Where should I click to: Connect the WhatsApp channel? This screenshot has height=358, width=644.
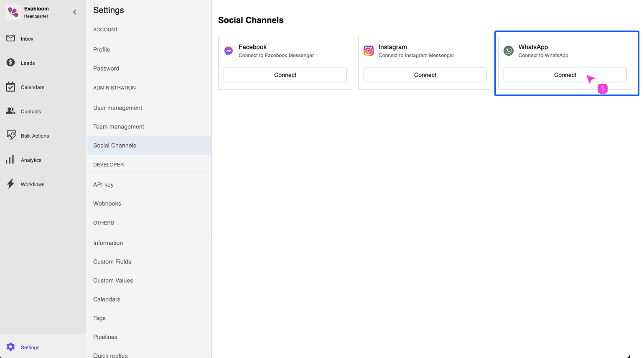pyautogui.click(x=565, y=75)
